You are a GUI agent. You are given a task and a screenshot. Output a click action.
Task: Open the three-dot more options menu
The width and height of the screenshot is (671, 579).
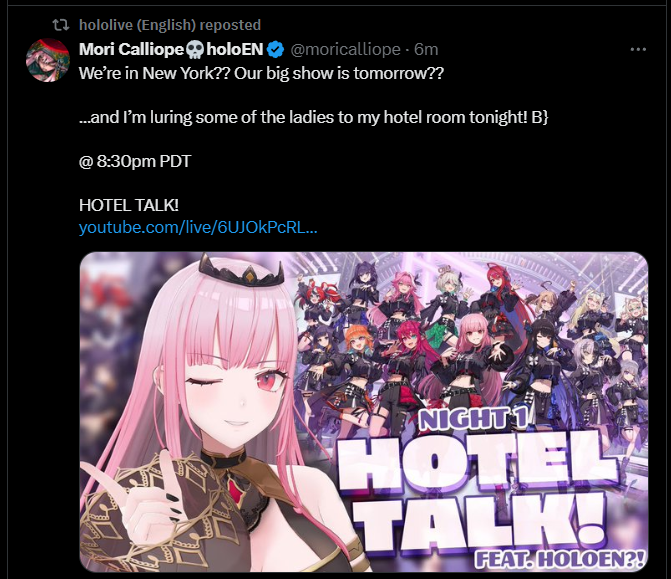click(x=638, y=50)
